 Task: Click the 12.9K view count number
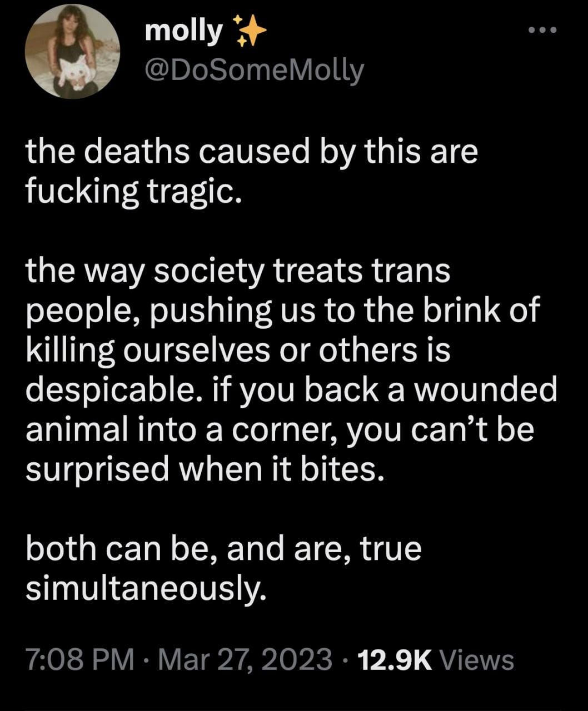tap(395, 660)
